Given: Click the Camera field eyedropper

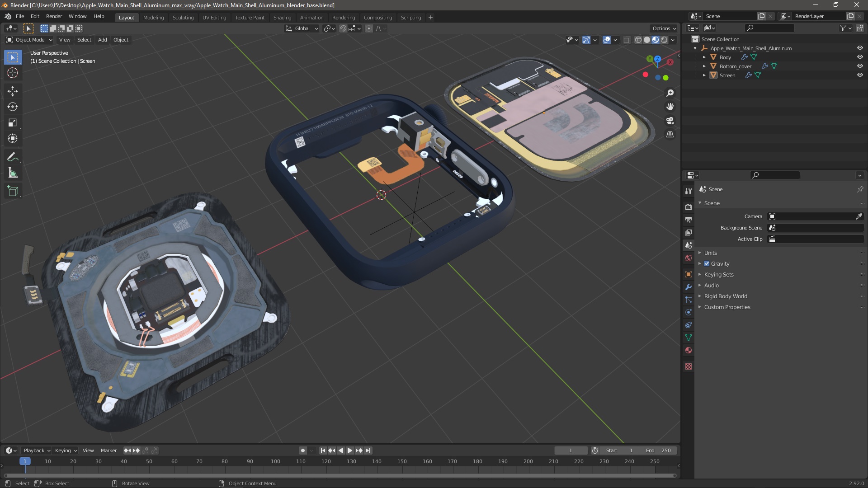Looking at the screenshot, I should 859,216.
